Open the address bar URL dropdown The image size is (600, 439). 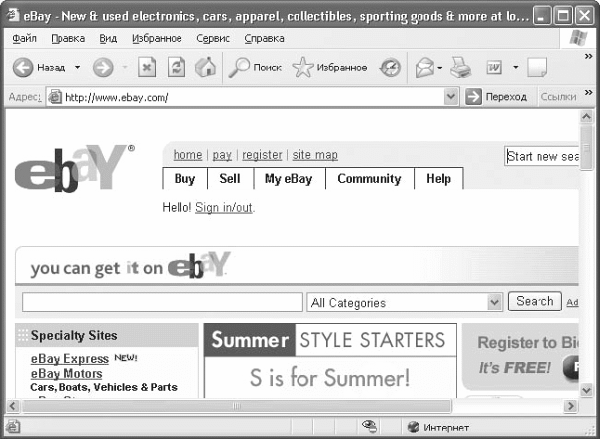[451, 97]
